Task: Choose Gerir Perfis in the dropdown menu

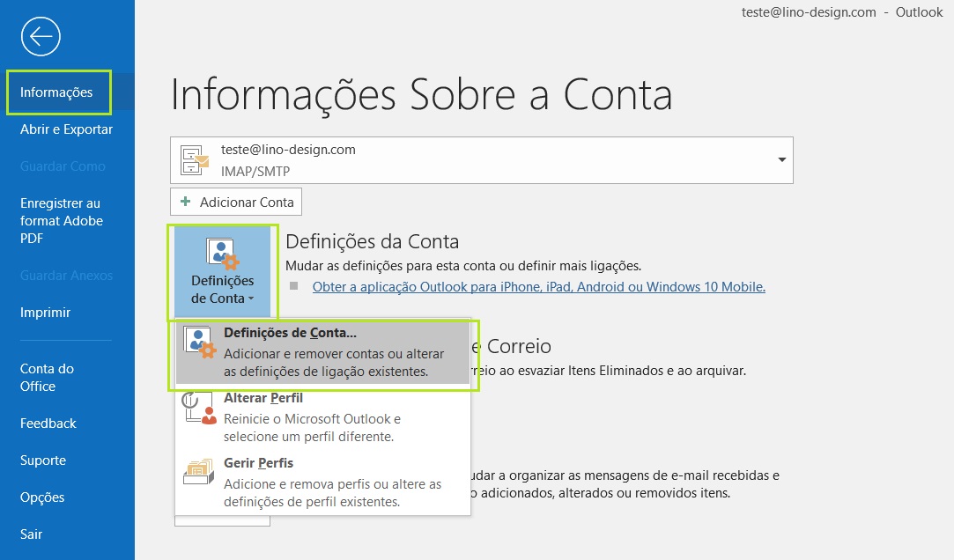Action: coord(322,483)
